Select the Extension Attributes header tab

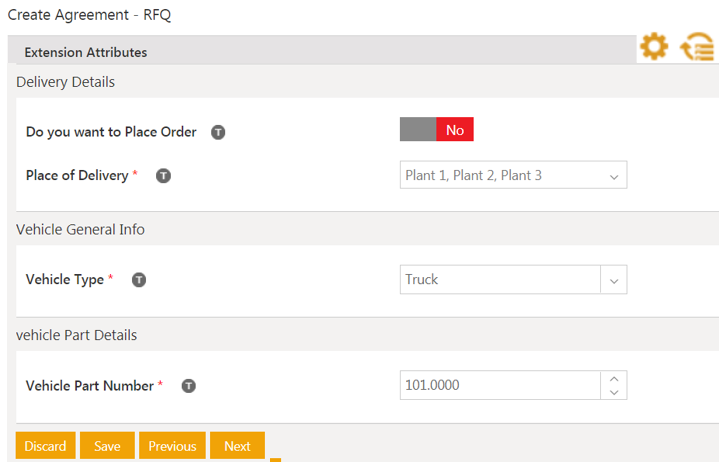click(x=86, y=52)
